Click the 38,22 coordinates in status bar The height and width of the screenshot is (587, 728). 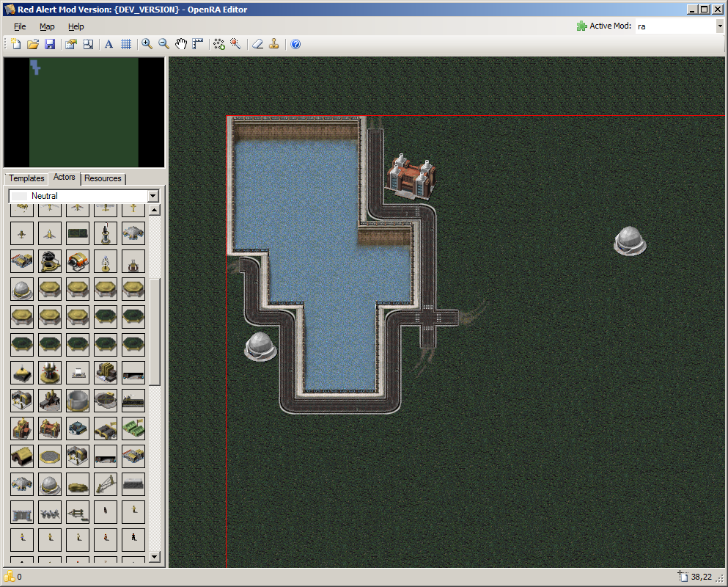tap(701, 577)
